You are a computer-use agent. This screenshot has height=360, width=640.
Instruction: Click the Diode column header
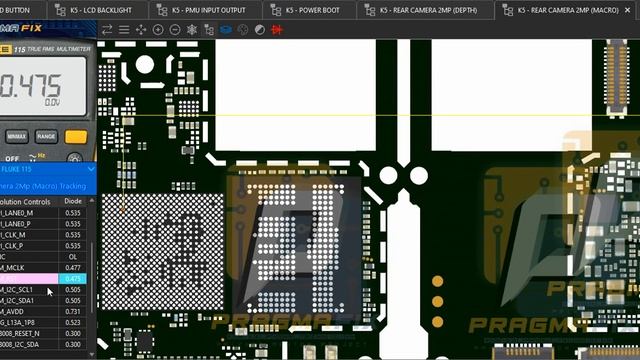[73, 201]
